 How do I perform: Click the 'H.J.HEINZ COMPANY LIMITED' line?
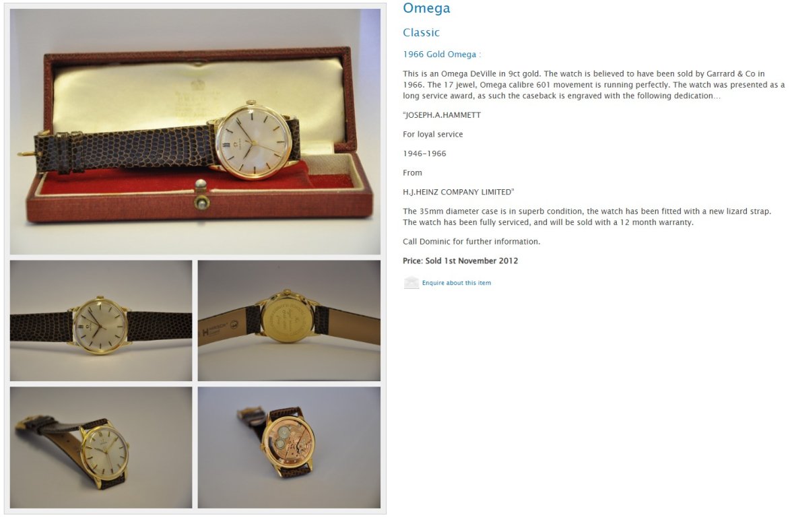[x=458, y=192]
